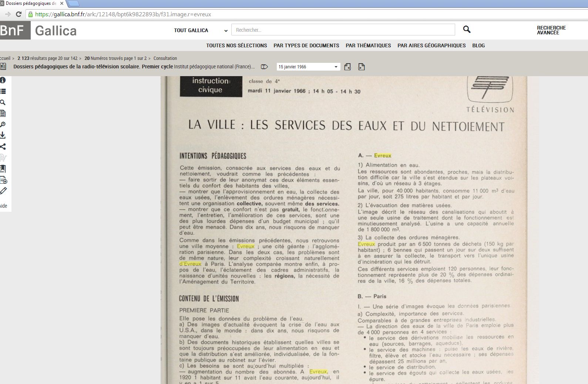Screen dimensions: 588x384
Task: Click the INTENTIONS PÉDAGOGIQUES heading
Action: [x=213, y=156]
